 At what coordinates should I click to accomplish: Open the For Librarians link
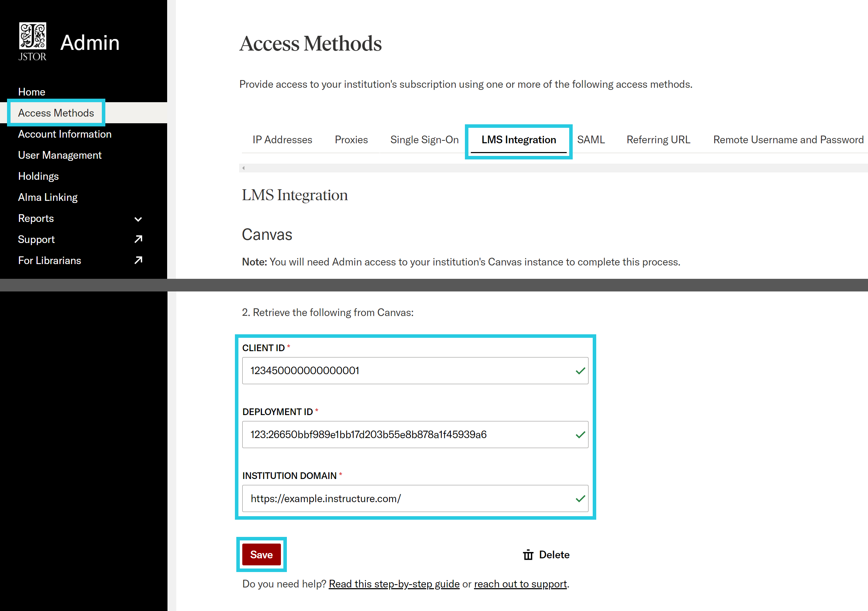[x=50, y=261]
